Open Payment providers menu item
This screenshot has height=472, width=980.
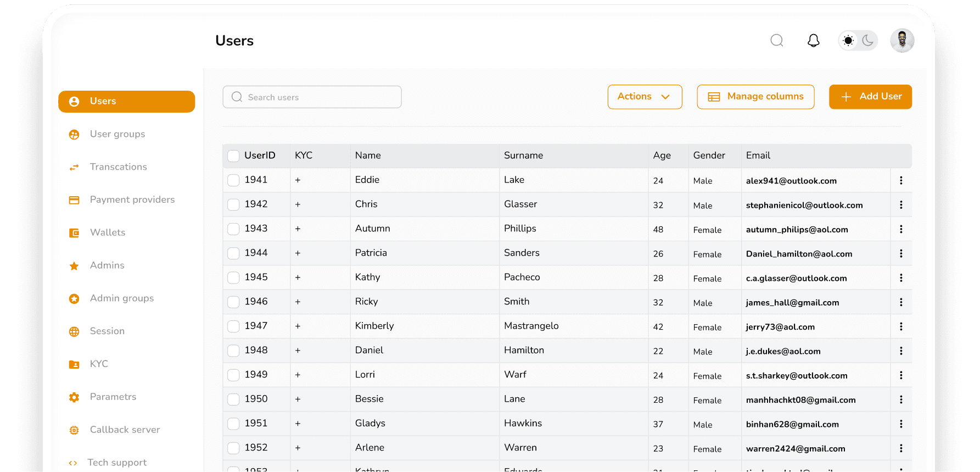coord(132,199)
